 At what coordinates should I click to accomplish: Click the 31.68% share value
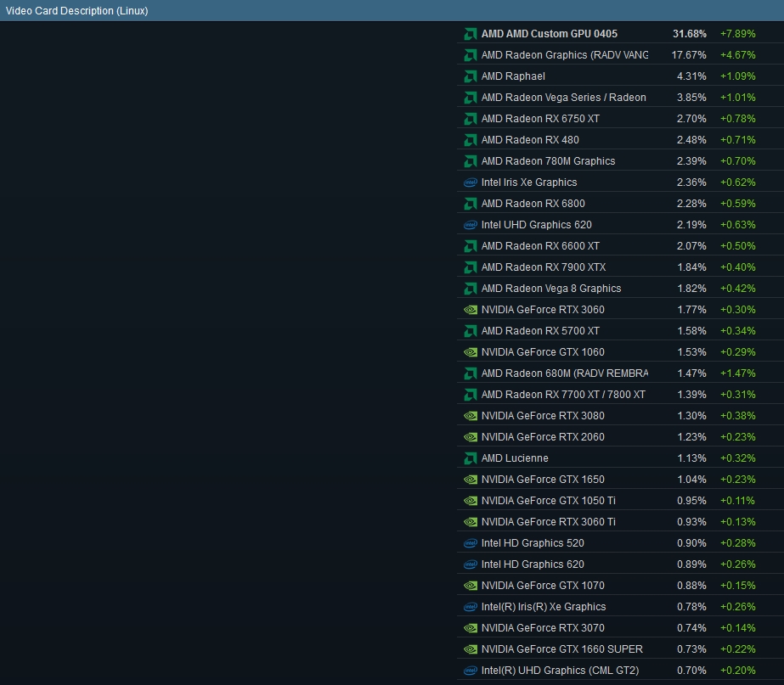click(x=689, y=34)
